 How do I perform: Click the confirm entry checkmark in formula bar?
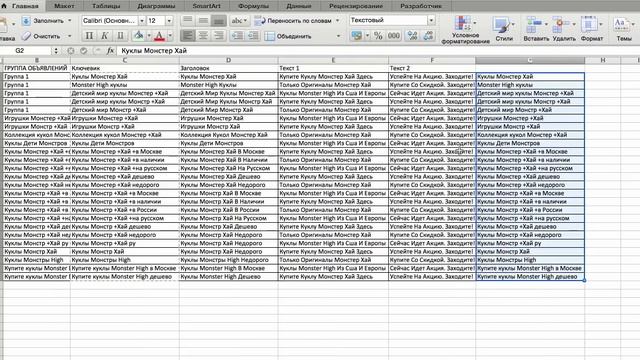click(x=84, y=51)
